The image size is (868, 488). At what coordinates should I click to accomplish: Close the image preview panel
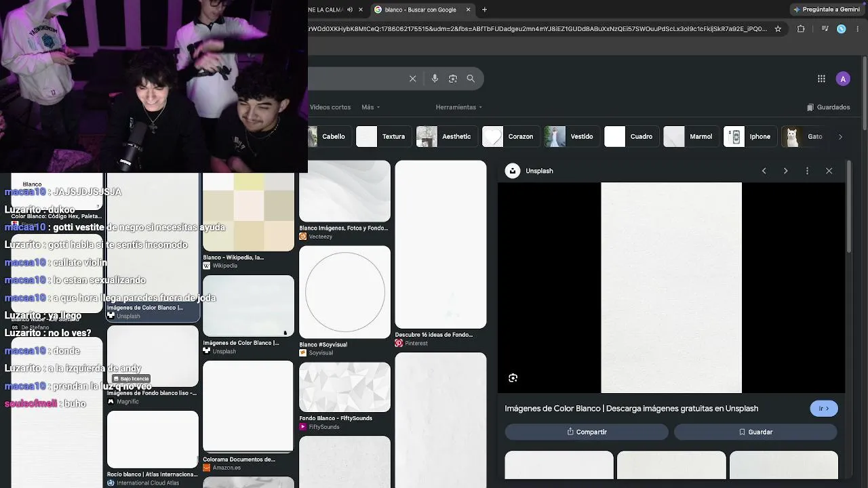(x=829, y=171)
